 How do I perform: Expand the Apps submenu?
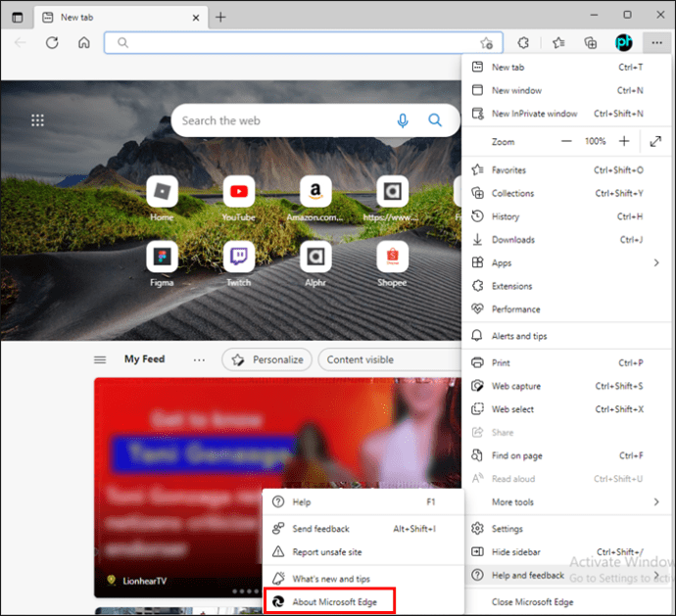(x=566, y=263)
